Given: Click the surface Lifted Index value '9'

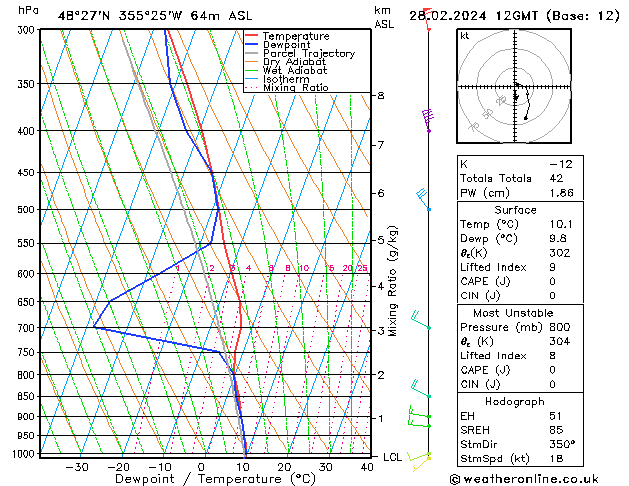Looking at the screenshot, I should coord(553,267).
